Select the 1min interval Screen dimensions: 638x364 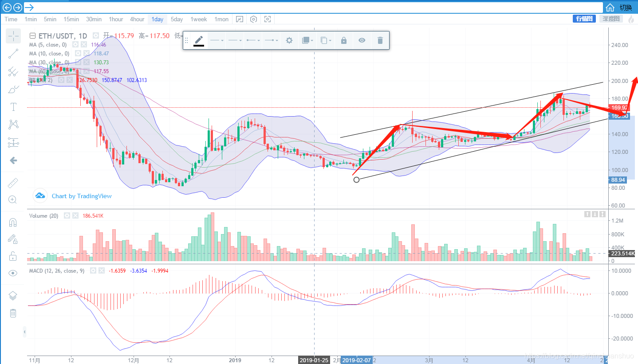point(31,19)
